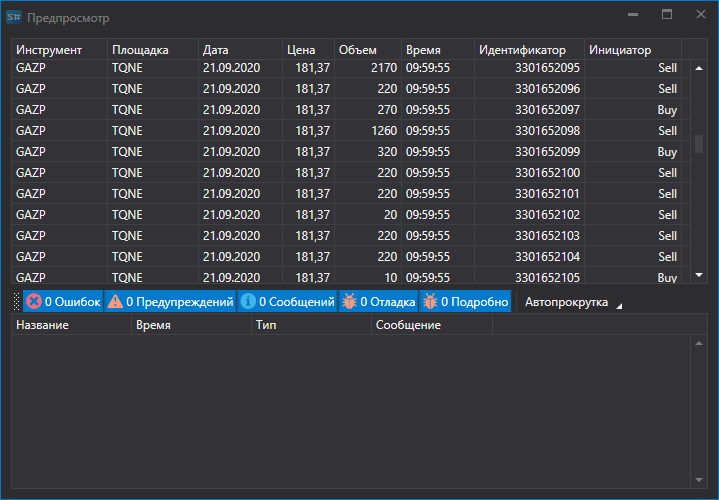Click the S# application logo icon
The image size is (719, 500).
click(x=14, y=17)
